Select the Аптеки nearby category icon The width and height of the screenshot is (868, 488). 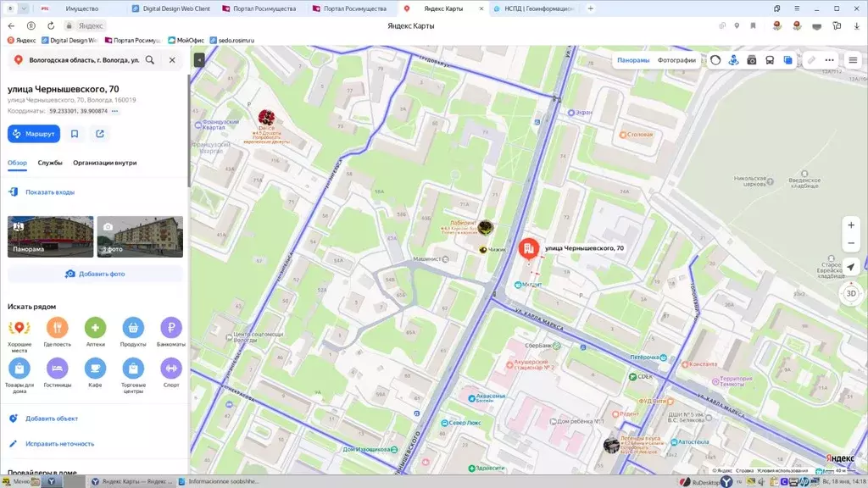click(x=95, y=328)
